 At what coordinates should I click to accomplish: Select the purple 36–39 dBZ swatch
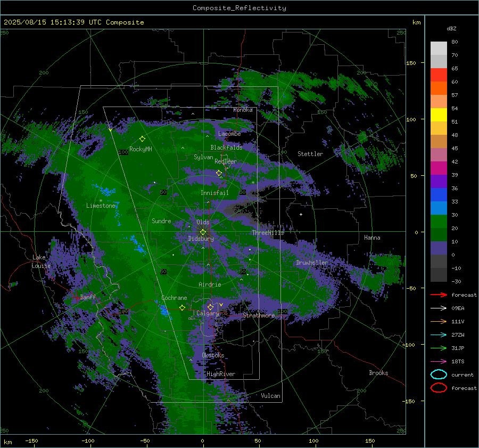pyautogui.click(x=439, y=182)
